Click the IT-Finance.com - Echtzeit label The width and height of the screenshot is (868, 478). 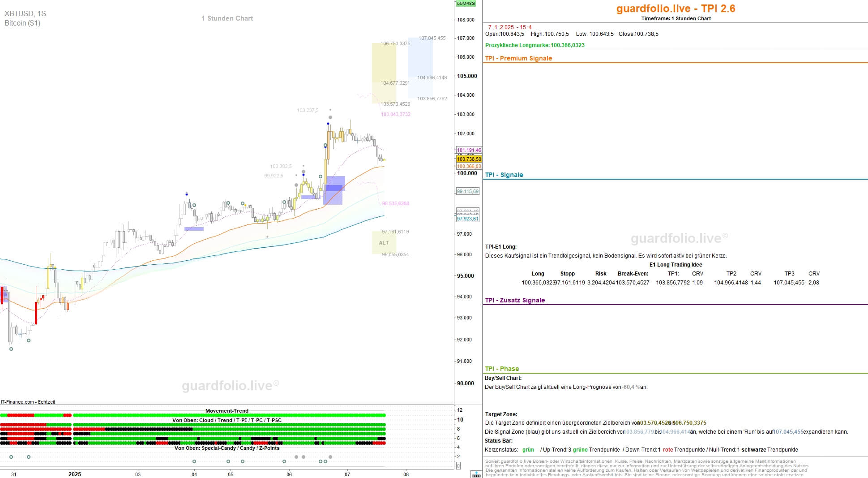pos(28,402)
